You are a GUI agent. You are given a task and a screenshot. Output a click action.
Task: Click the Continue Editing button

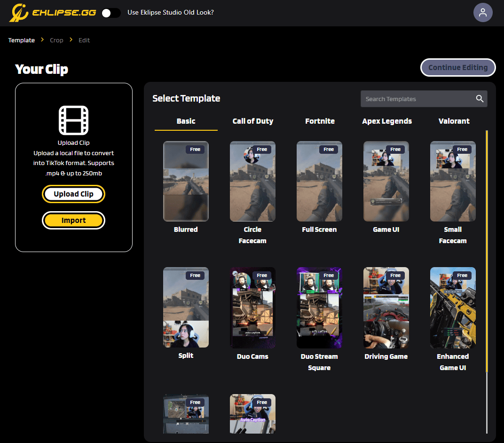click(458, 68)
